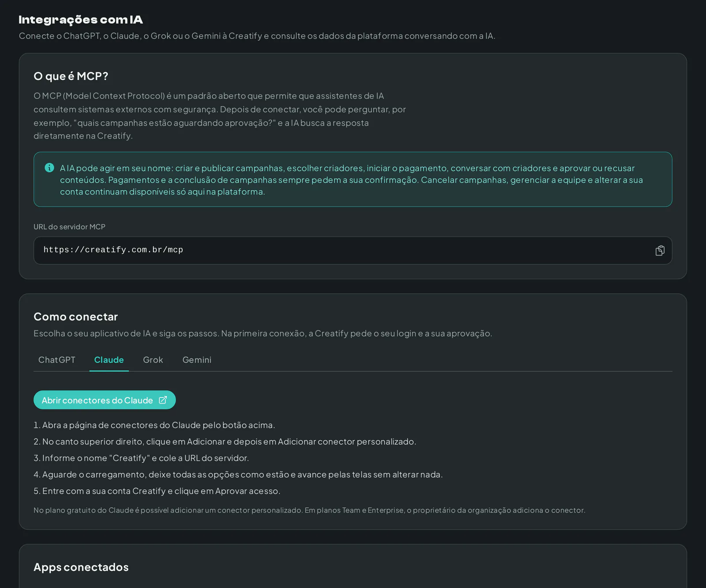Click step 1 about opening Claude connectors page
This screenshot has height=588, width=706.
point(154,425)
